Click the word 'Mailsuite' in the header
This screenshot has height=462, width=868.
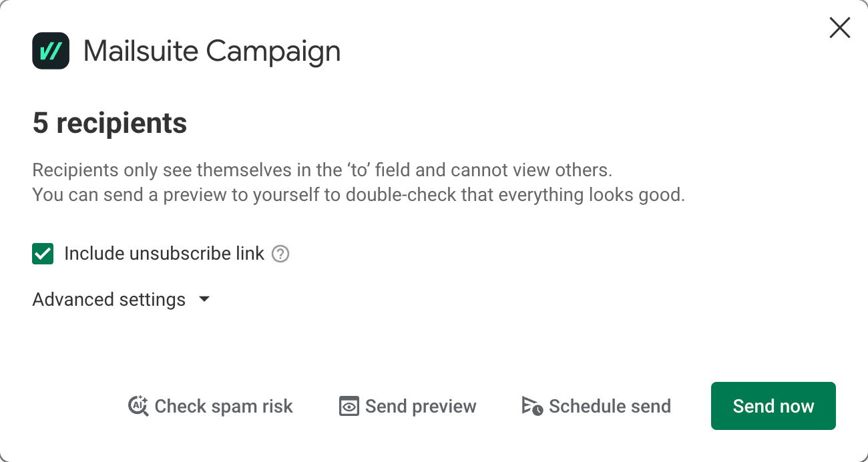click(x=141, y=51)
